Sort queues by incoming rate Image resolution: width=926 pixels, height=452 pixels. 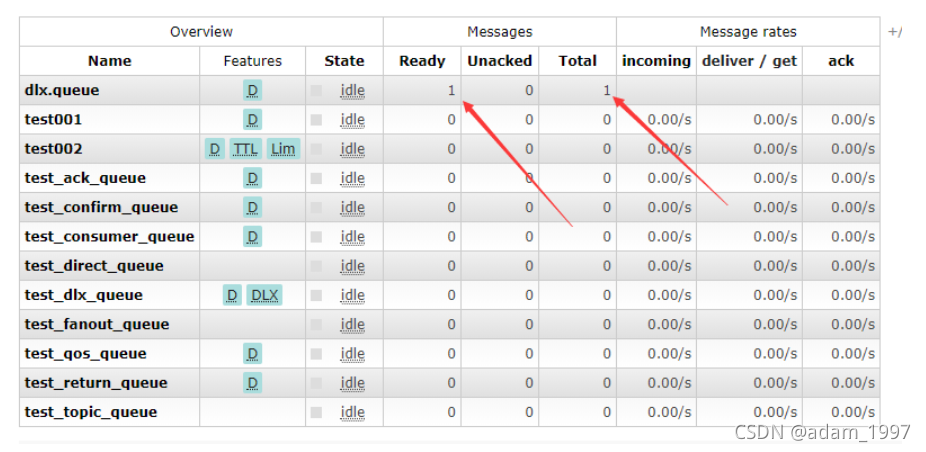[656, 61]
